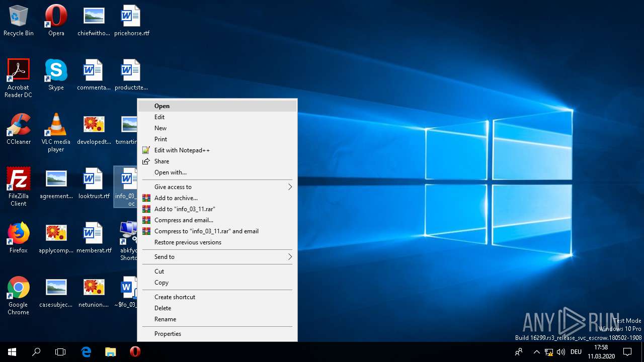Open Acrobat Reader DC shortcut
The image size is (644, 362).
tap(19, 78)
